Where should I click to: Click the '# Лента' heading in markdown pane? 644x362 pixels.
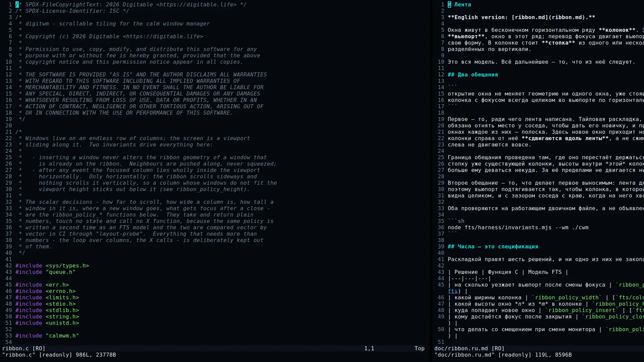(460, 4)
